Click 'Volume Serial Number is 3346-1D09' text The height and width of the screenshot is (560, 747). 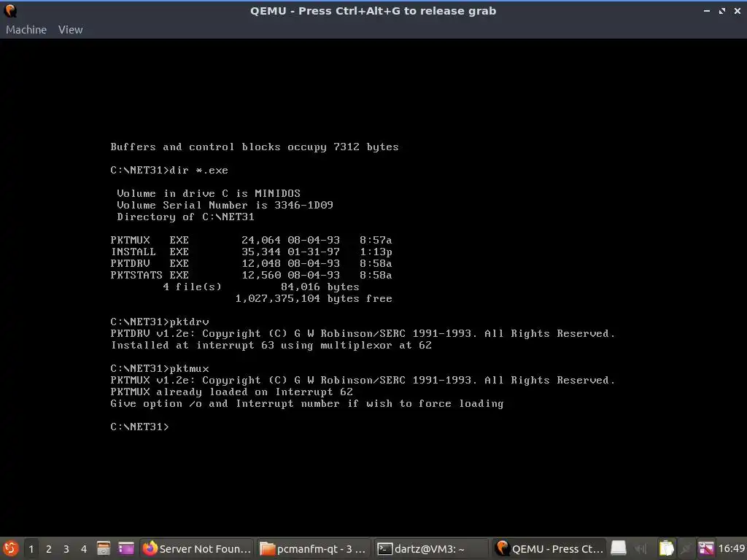(225, 205)
